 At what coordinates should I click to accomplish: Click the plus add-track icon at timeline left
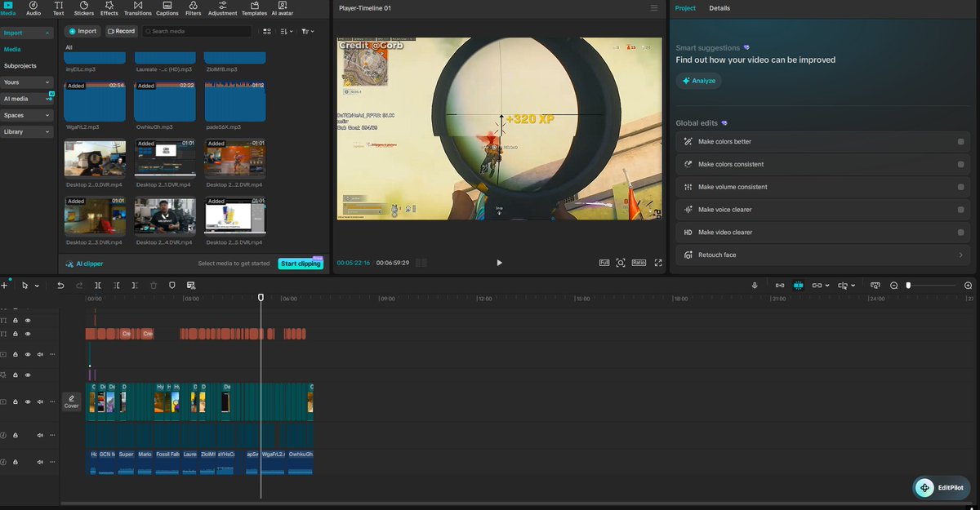coord(4,286)
